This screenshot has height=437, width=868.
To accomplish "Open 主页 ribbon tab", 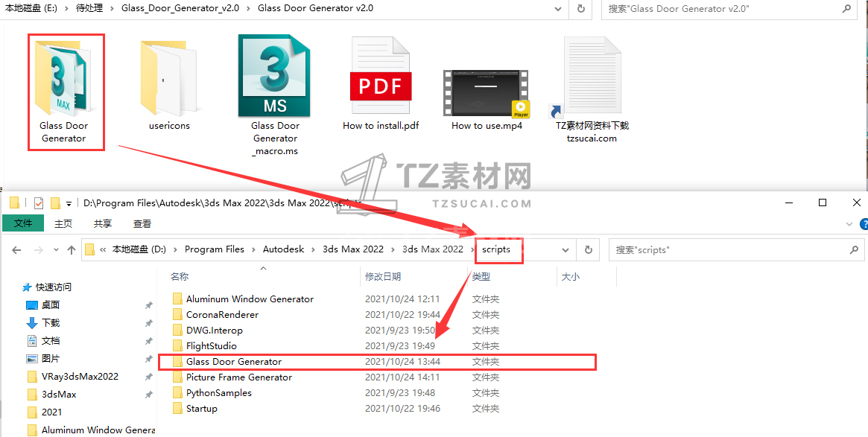I will (63, 223).
